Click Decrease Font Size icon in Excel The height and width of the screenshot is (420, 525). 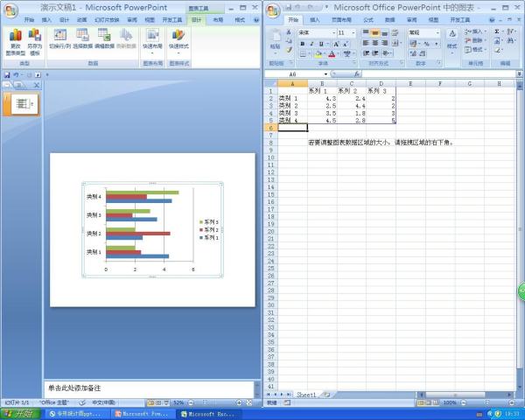(346, 44)
